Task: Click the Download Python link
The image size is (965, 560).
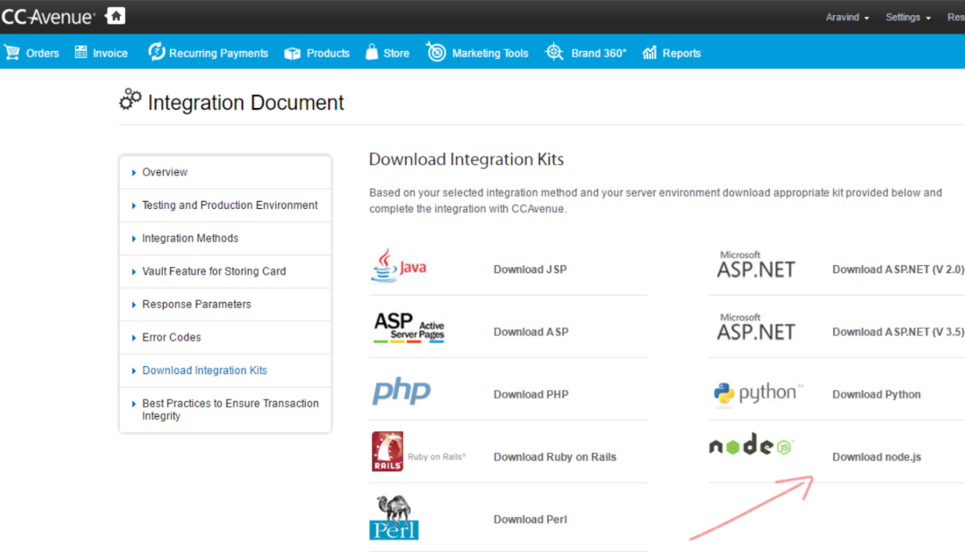Action: [x=877, y=394]
